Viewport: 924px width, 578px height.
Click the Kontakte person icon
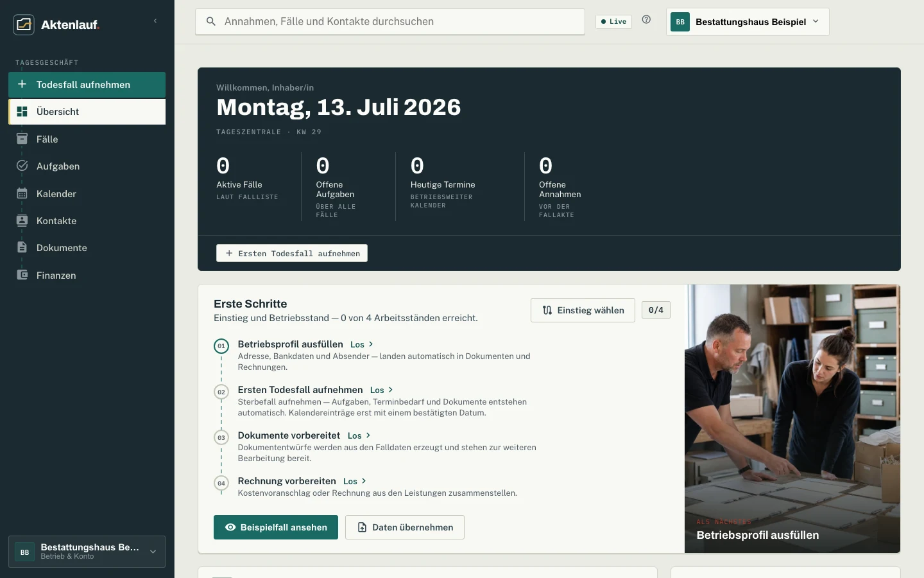pos(22,220)
